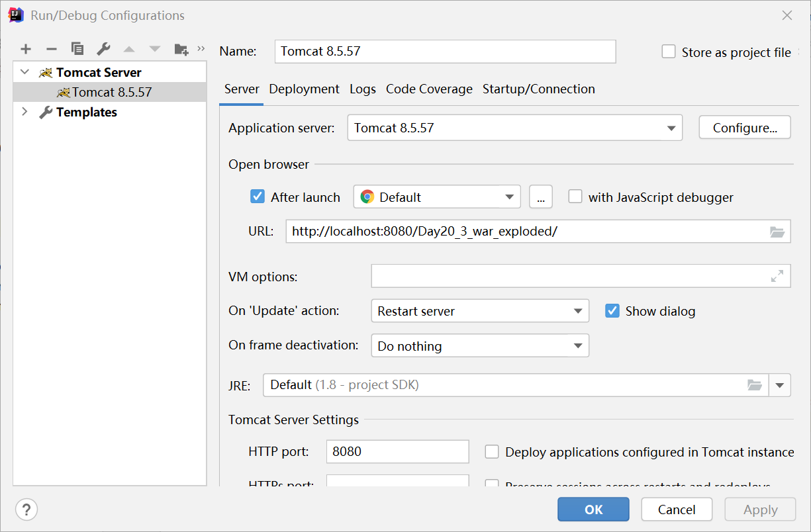The width and height of the screenshot is (811, 532).
Task: Enable with JavaScript debugger checkbox
Action: (575, 197)
